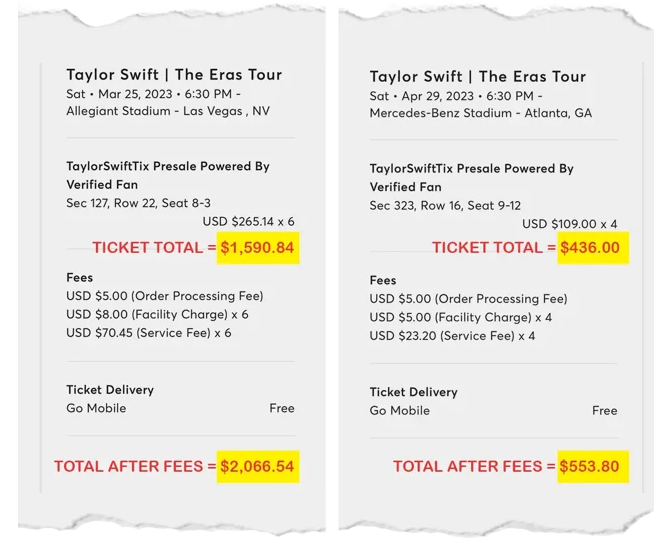The height and width of the screenshot is (546, 671).
Task: Click the $5.00 Facility Charge x 4 line
Action: coord(460,318)
